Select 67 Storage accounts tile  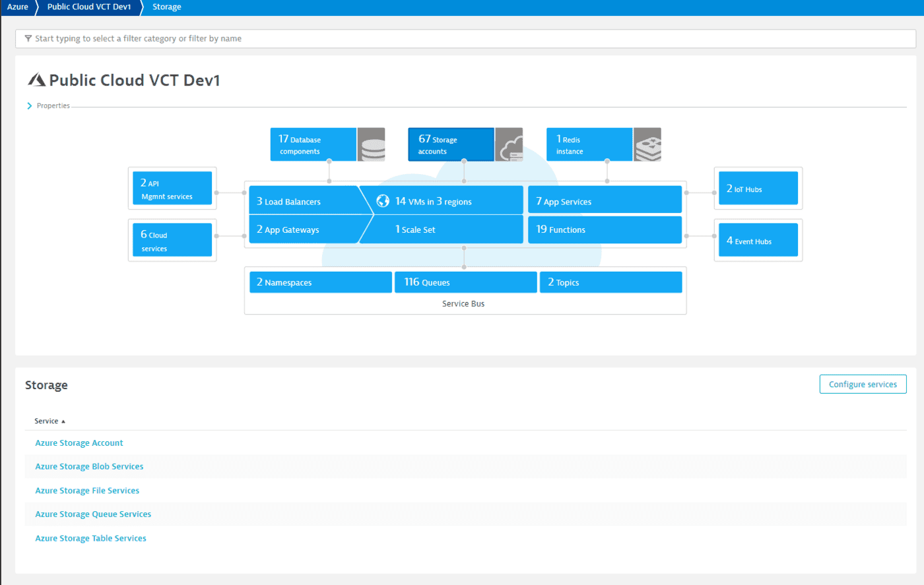pos(451,144)
